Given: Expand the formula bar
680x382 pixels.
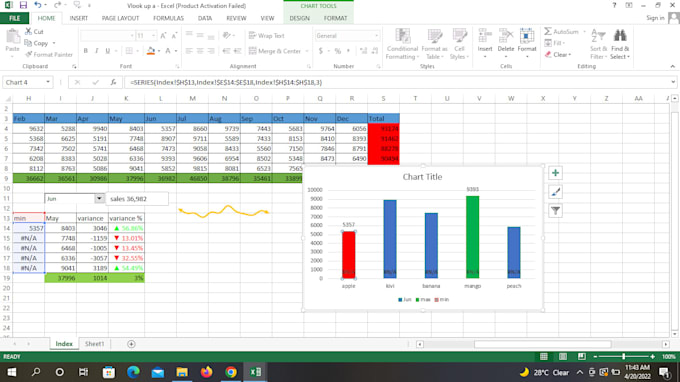Looking at the screenshot, I should pyautogui.click(x=673, y=82).
